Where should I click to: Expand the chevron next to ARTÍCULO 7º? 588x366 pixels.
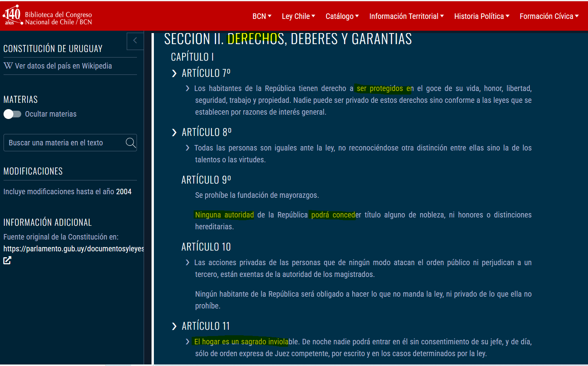pos(174,73)
